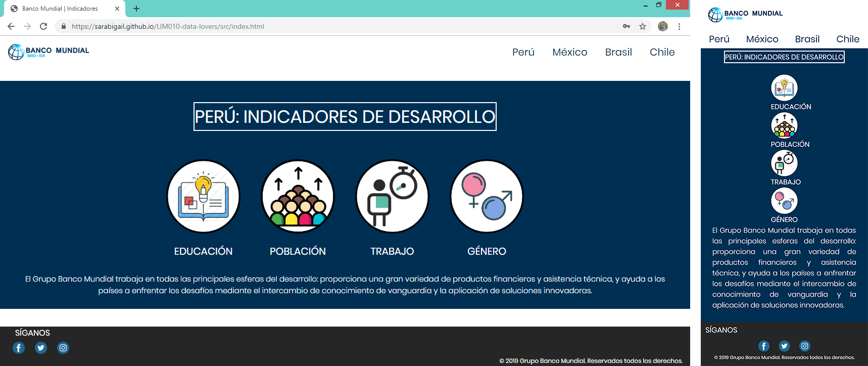
Task: Select México in the mobile navigation
Action: point(762,39)
